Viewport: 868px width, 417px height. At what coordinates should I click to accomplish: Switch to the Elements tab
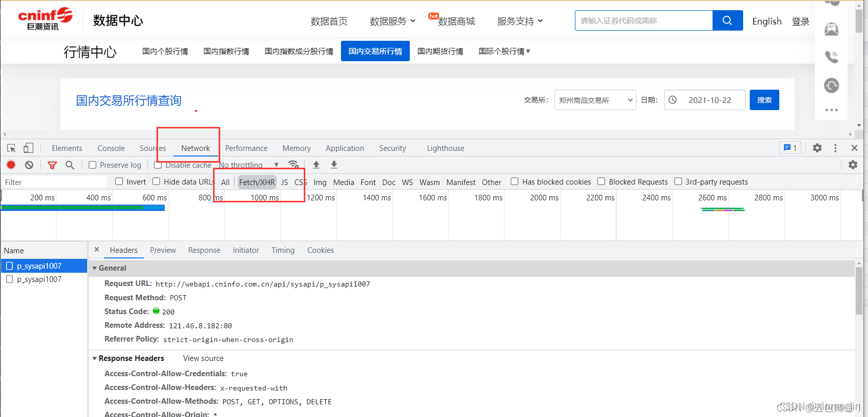(67, 148)
